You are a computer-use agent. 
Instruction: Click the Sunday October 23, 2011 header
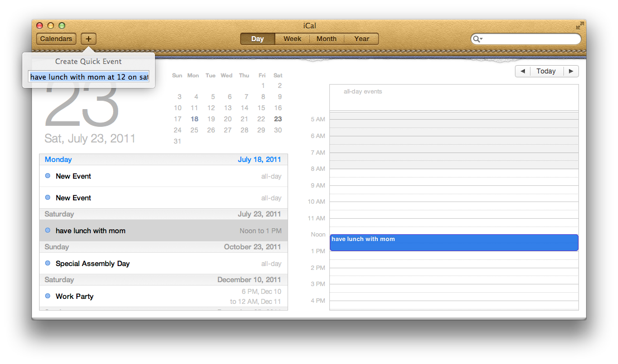[164, 247]
